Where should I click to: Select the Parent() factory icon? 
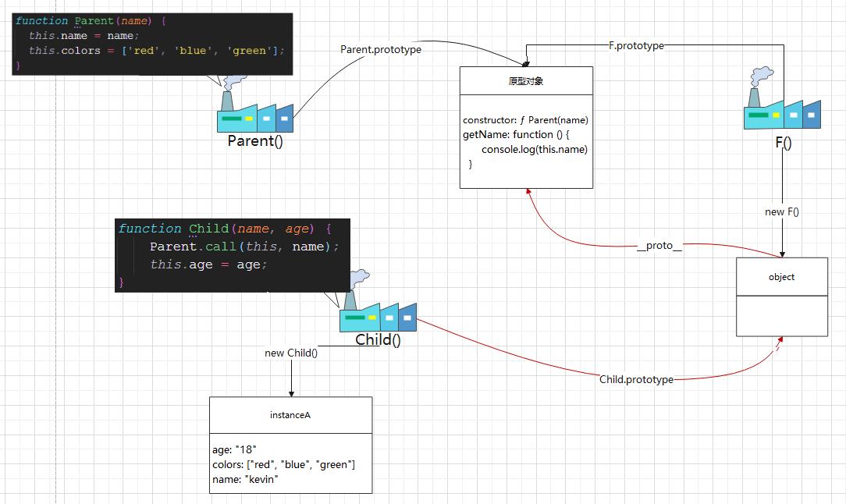tap(255, 114)
